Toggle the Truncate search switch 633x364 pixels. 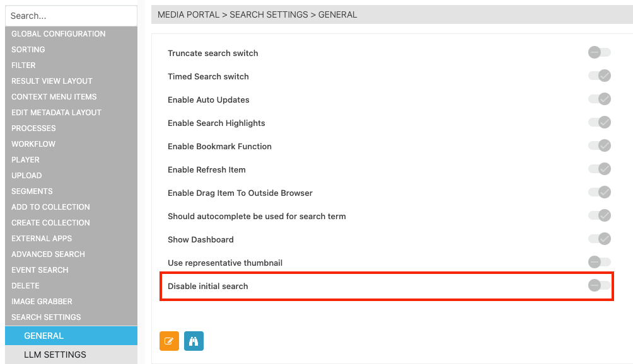tap(599, 53)
